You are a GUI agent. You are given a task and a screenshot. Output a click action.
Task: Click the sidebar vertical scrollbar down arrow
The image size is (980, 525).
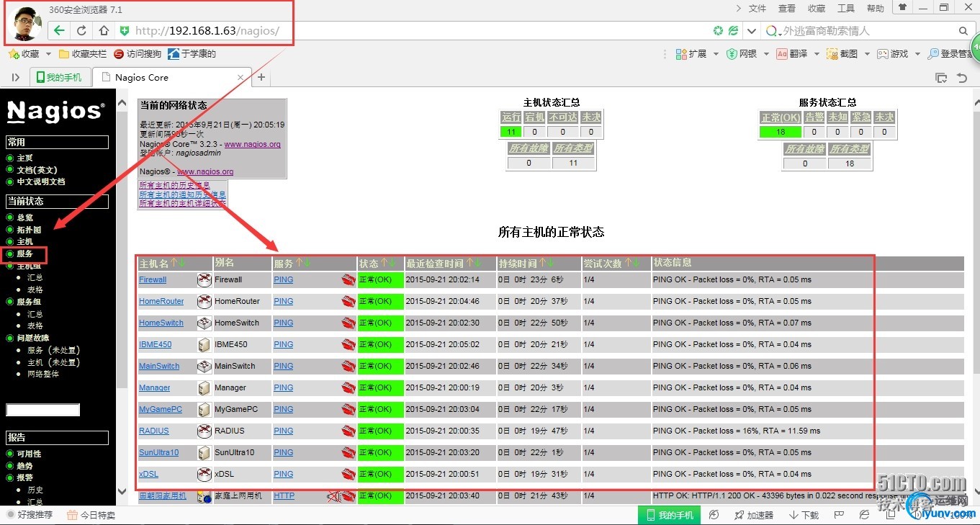pyautogui.click(x=122, y=490)
